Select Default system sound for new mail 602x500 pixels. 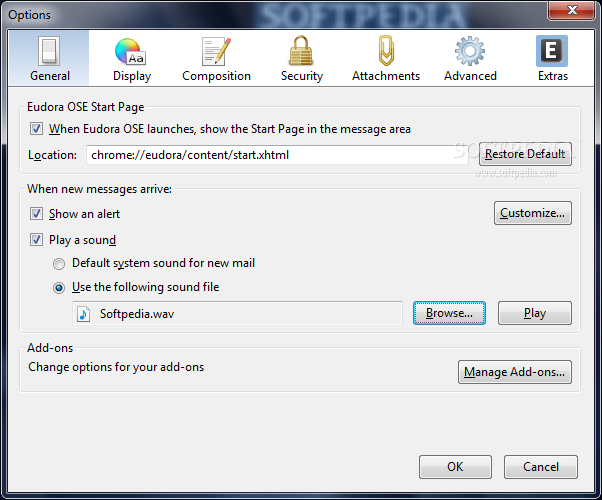tap(59, 264)
